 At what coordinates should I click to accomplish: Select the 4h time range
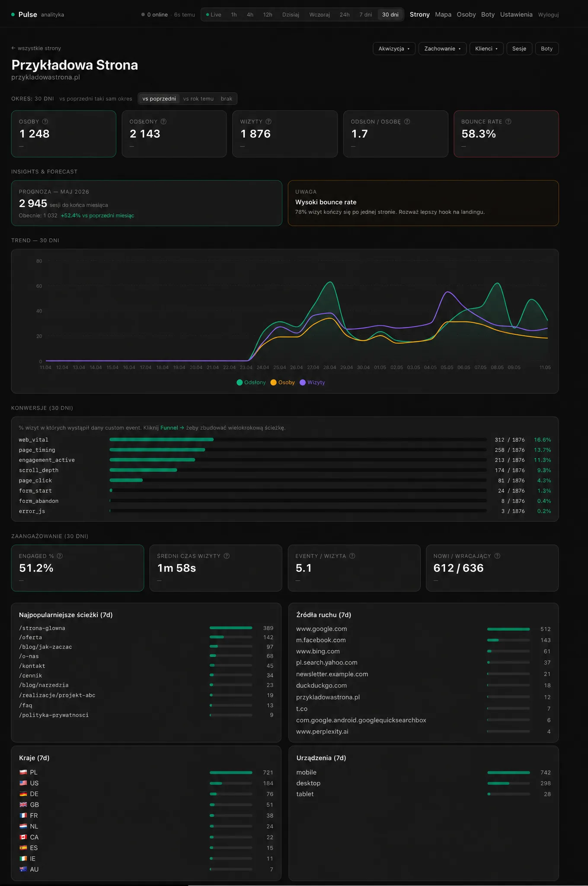click(250, 15)
